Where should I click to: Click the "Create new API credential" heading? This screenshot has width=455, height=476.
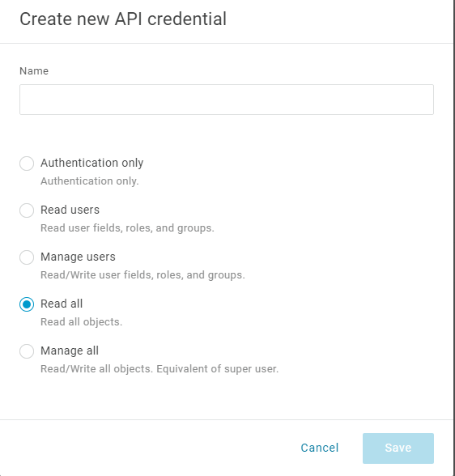123,19
